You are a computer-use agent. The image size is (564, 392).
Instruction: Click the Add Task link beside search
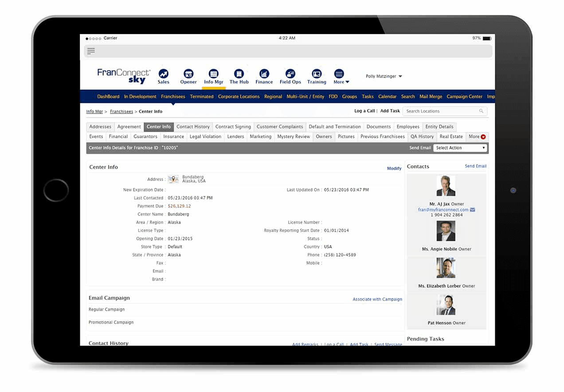(390, 111)
